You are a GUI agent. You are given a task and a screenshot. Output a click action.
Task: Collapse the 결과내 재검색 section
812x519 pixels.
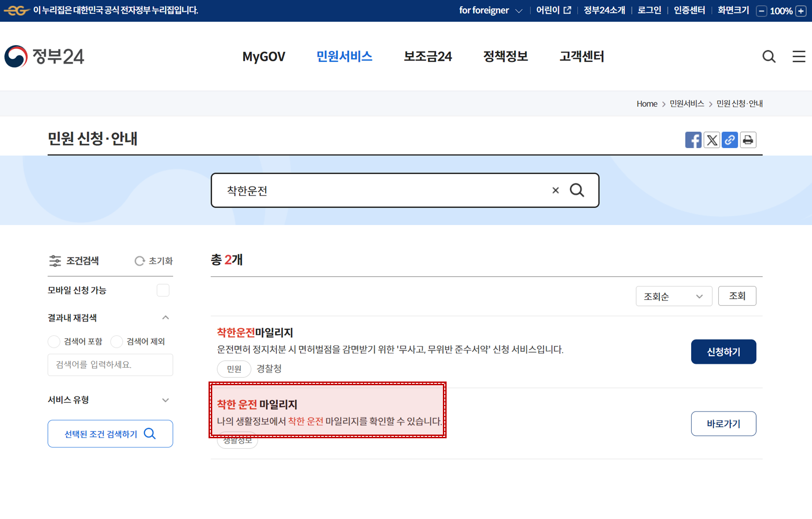click(x=166, y=317)
